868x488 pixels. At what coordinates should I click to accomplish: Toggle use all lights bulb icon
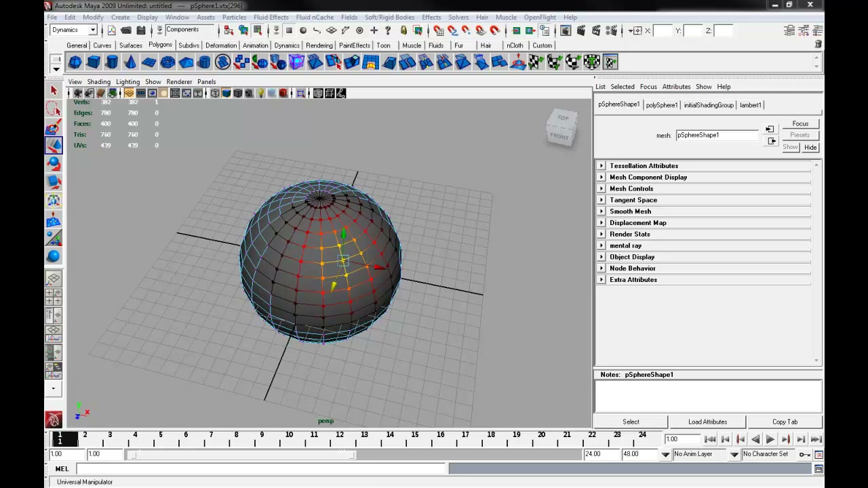[261, 94]
